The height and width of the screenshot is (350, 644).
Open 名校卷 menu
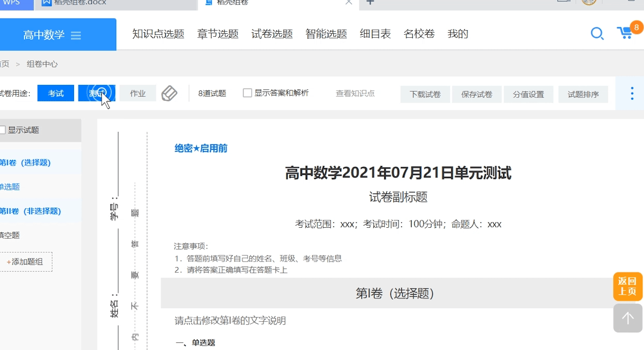click(x=419, y=34)
